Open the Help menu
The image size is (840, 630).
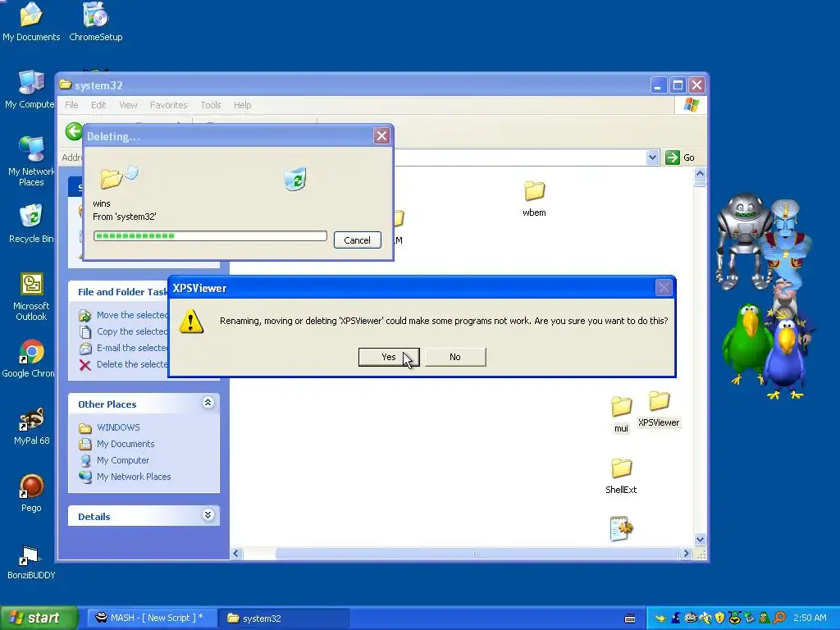click(x=242, y=105)
